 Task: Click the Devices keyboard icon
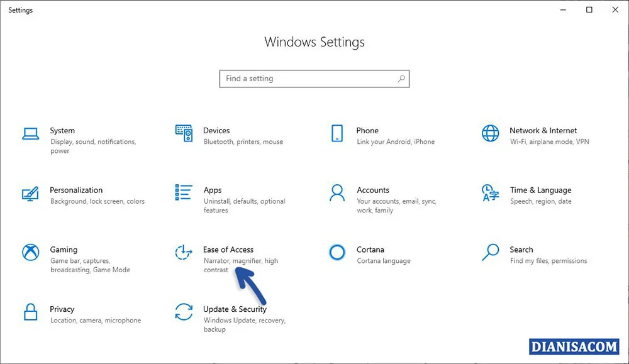[184, 135]
